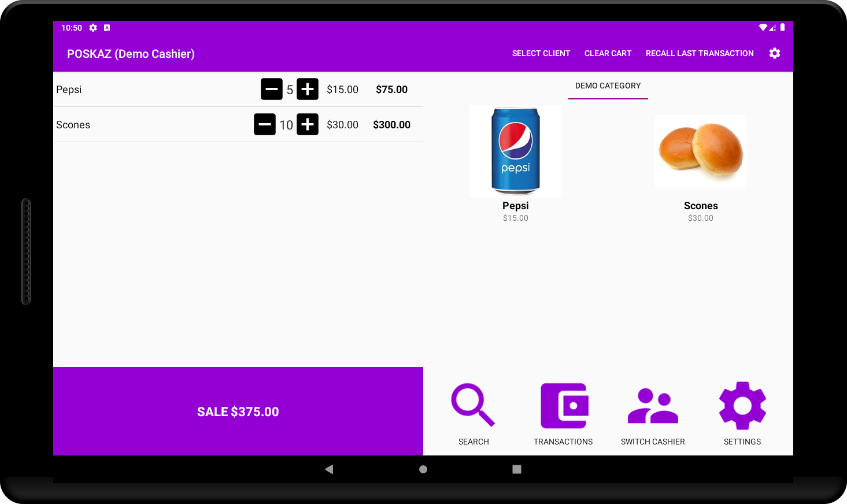
Task: Select the Scones row in cart
Action: click(238, 124)
